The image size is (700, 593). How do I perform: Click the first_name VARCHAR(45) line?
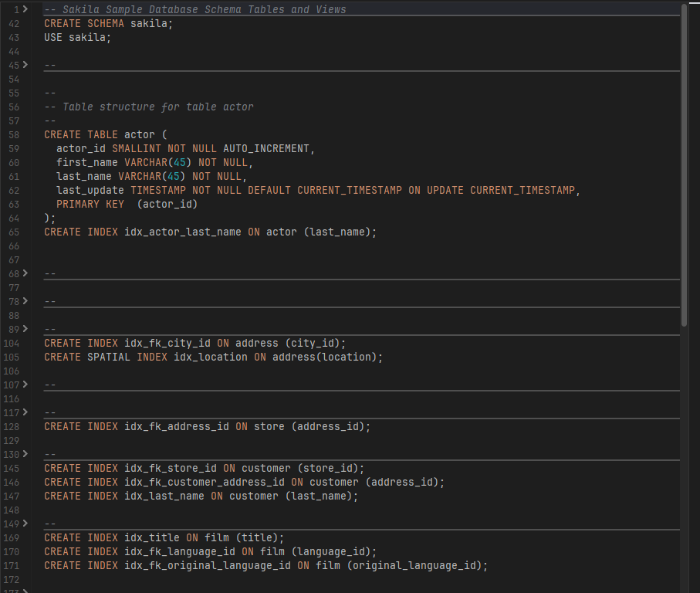(x=154, y=162)
